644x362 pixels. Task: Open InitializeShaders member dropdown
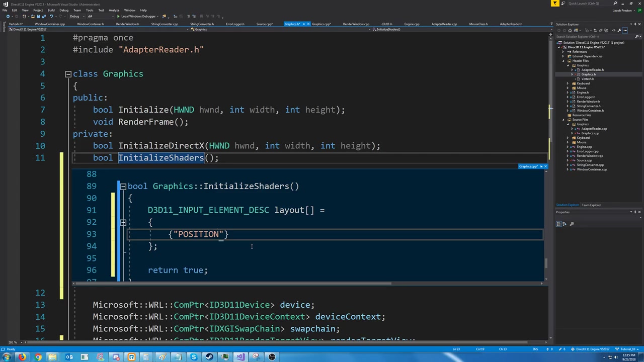click(461, 29)
